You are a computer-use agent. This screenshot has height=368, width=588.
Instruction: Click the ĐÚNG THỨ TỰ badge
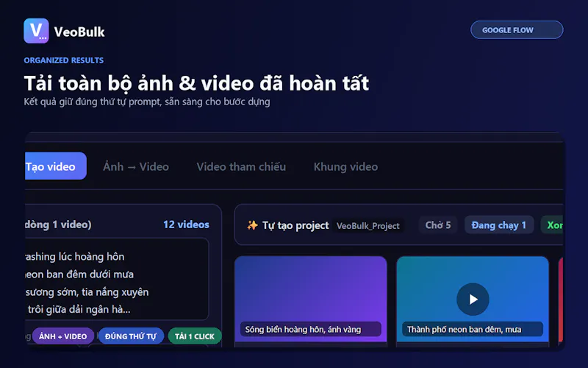click(x=131, y=336)
